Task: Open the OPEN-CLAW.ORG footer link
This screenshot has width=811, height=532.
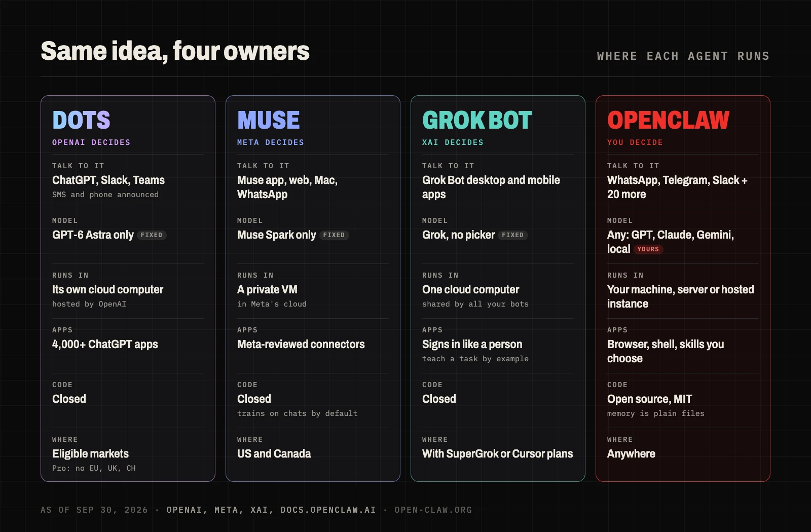Action: [x=433, y=510]
